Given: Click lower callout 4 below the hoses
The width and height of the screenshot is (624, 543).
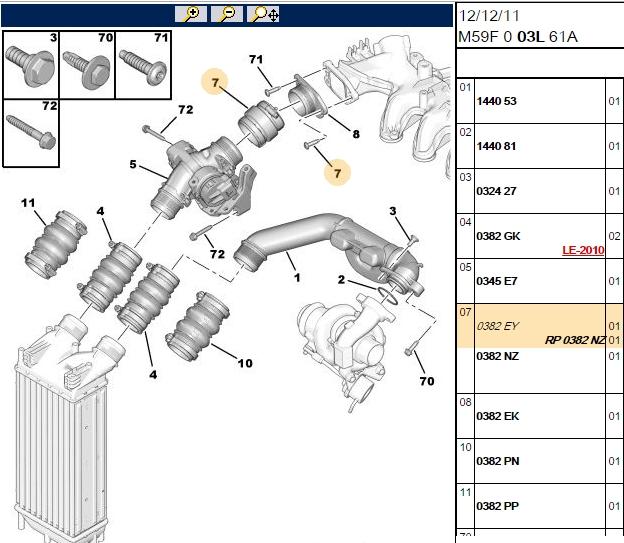Looking at the screenshot, I should click(153, 374).
